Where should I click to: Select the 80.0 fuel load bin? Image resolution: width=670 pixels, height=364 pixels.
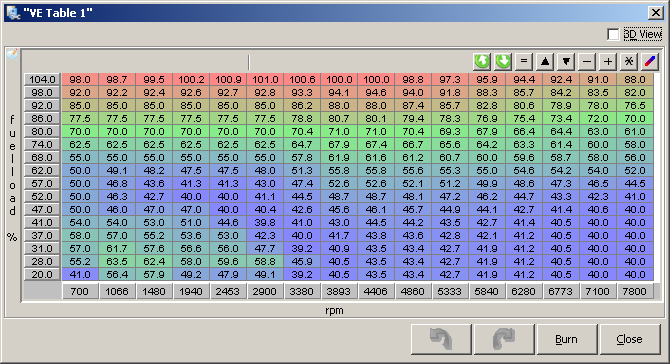pyautogui.click(x=42, y=132)
